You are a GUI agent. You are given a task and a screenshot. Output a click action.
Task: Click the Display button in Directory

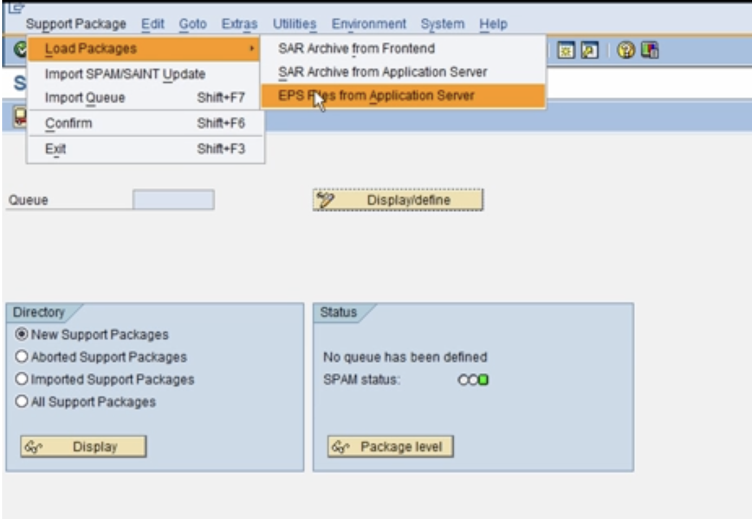click(x=83, y=447)
